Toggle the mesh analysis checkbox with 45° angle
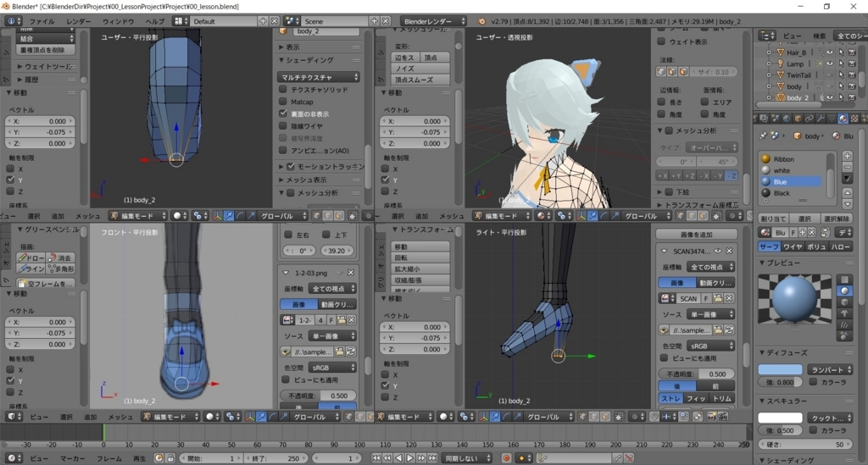The height and width of the screenshot is (465, 868). tap(669, 130)
